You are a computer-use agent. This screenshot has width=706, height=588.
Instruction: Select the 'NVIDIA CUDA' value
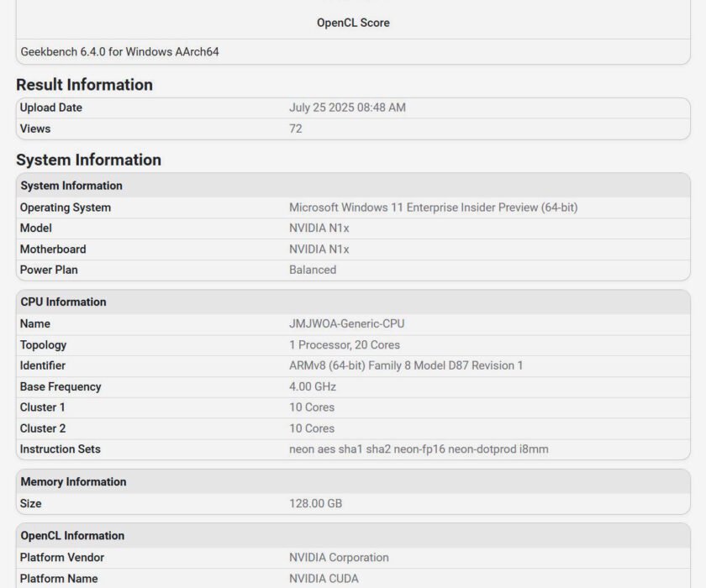324,579
